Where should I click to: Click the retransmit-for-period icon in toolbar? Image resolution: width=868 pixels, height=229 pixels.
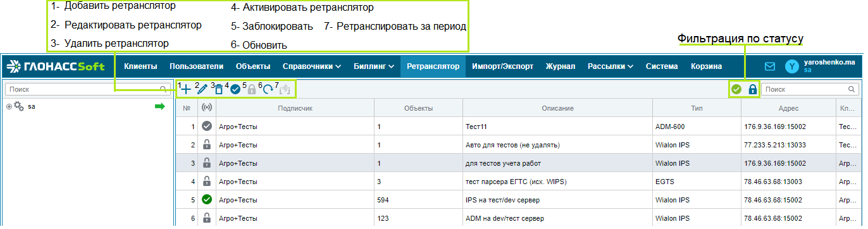click(x=284, y=90)
